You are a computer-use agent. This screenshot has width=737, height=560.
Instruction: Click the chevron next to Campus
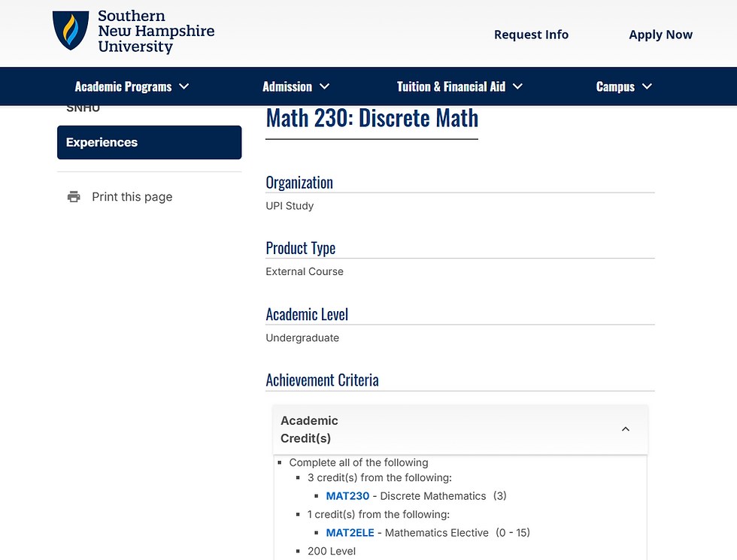click(x=648, y=86)
